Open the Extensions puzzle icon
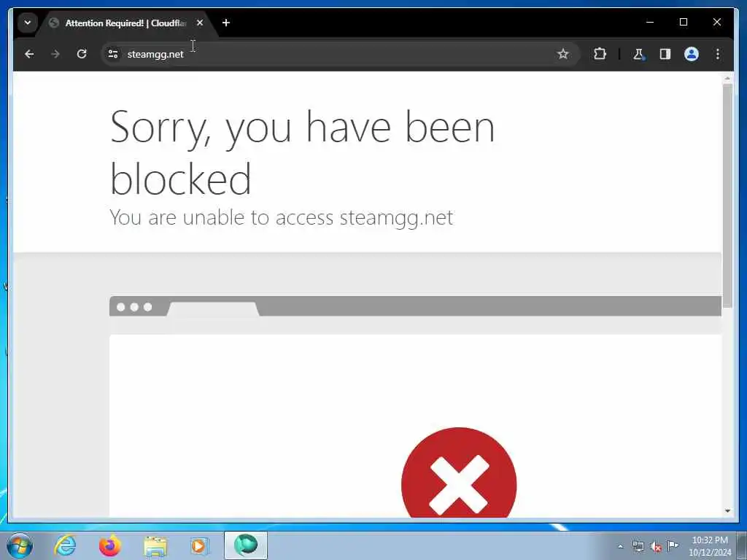The width and height of the screenshot is (747, 560). point(600,54)
